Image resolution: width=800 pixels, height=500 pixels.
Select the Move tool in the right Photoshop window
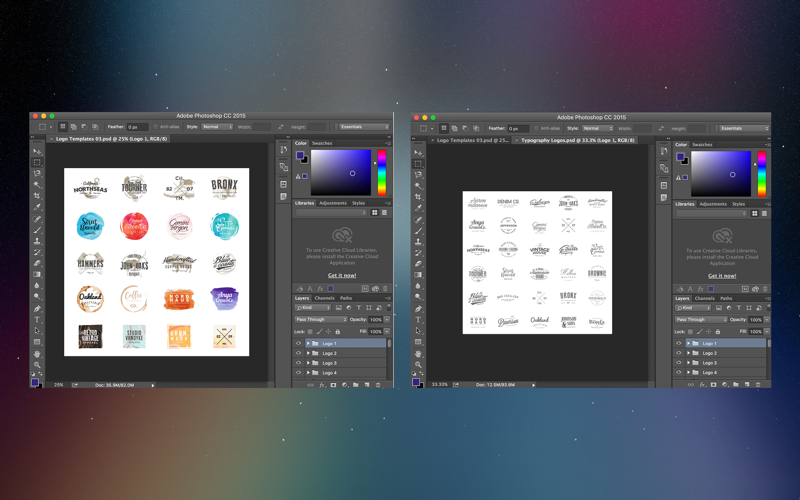418,153
